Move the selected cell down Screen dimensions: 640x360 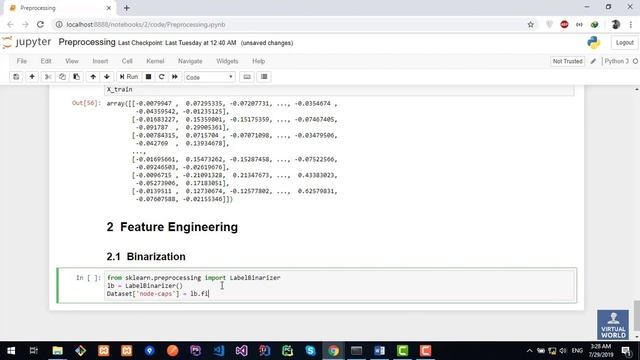coord(107,77)
